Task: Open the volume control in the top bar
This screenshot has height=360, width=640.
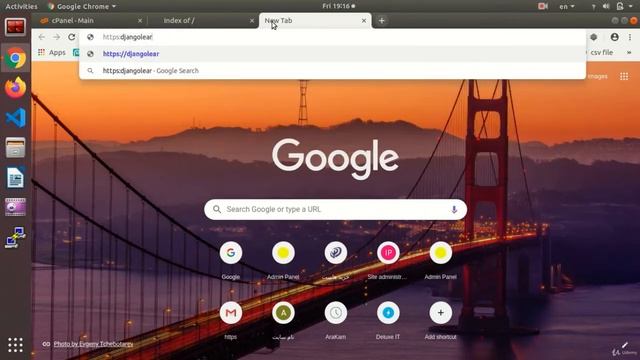Action: click(606, 6)
